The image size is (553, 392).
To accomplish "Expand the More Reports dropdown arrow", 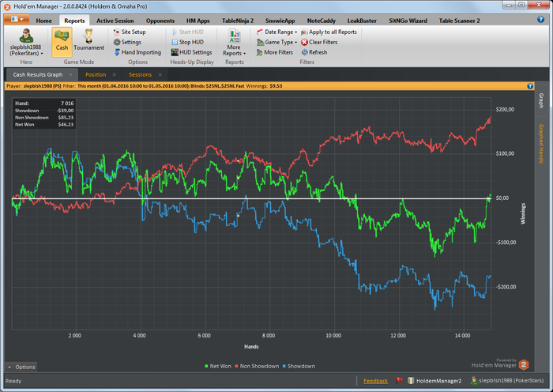I will pyautogui.click(x=244, y=54).
